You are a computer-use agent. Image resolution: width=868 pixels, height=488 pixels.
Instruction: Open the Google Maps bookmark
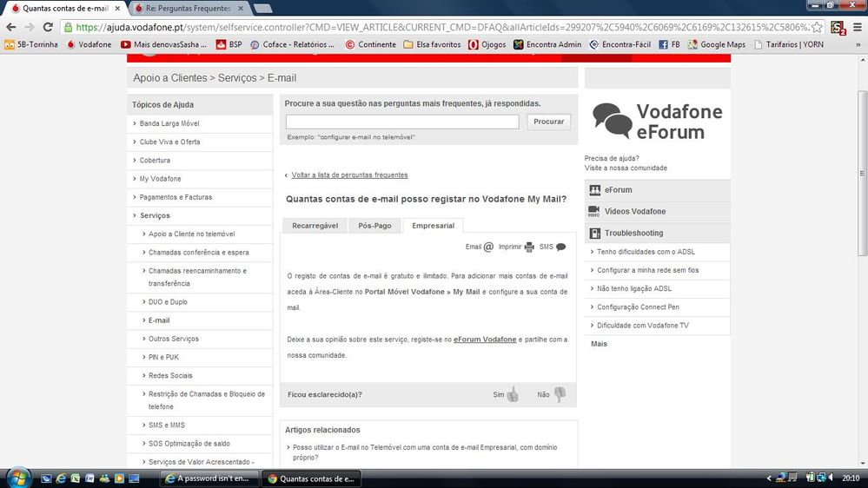pyautogui.click(x=717, y=44)
